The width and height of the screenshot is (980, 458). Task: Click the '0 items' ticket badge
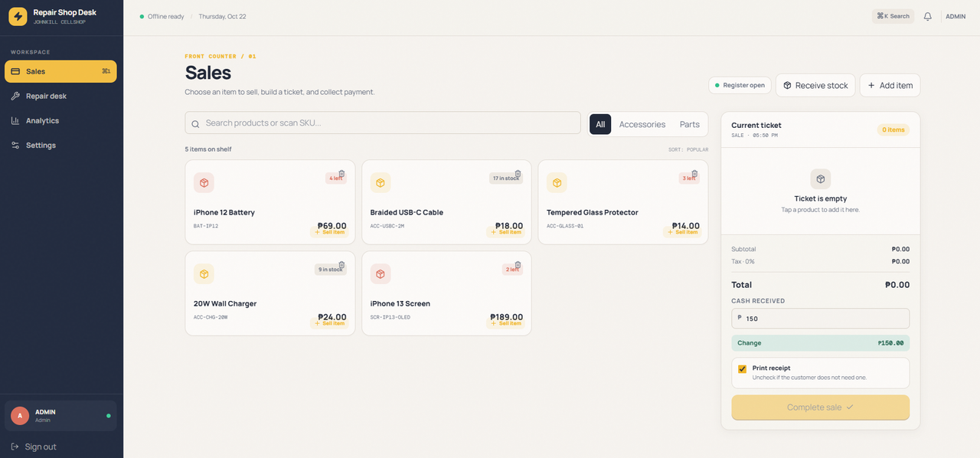(x=893, y=129)
